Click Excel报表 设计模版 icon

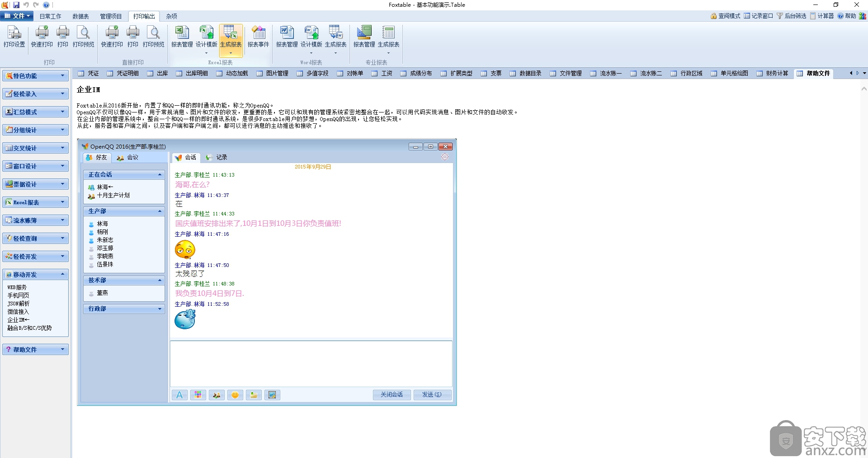[x=207, y=39]
